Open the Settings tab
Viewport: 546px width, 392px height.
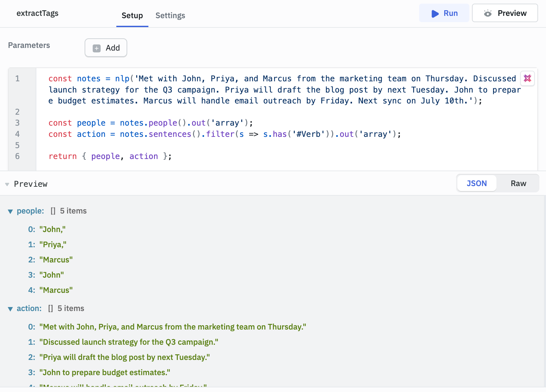pos(170,16)
